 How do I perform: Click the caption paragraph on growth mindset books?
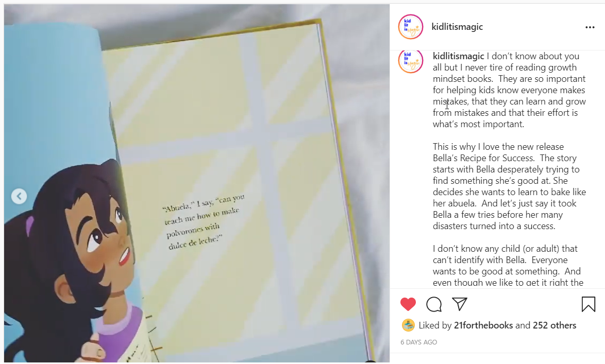(509, 90)
